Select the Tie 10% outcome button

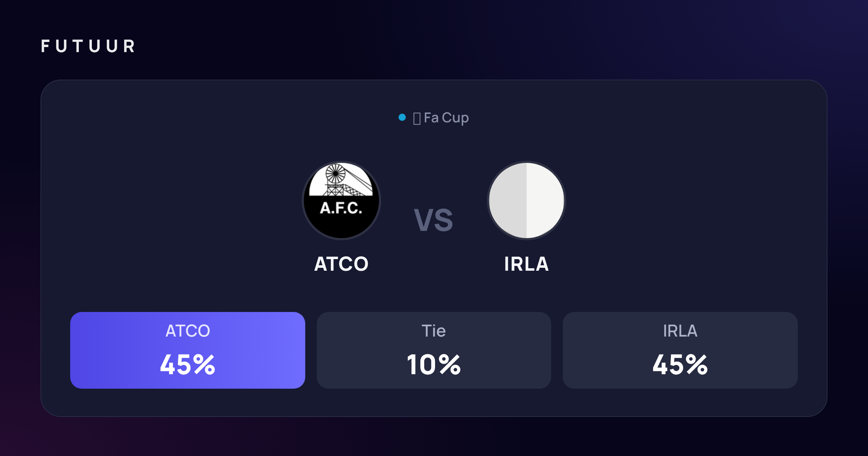[x=434, y=350]
